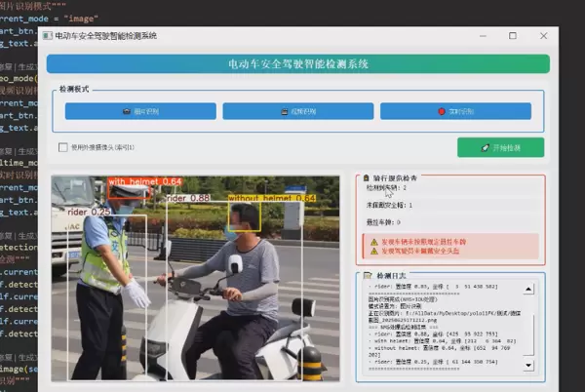Click the rider 0.88 detection label
Viewport: 585px width, 392px height.
click(187, 198)
